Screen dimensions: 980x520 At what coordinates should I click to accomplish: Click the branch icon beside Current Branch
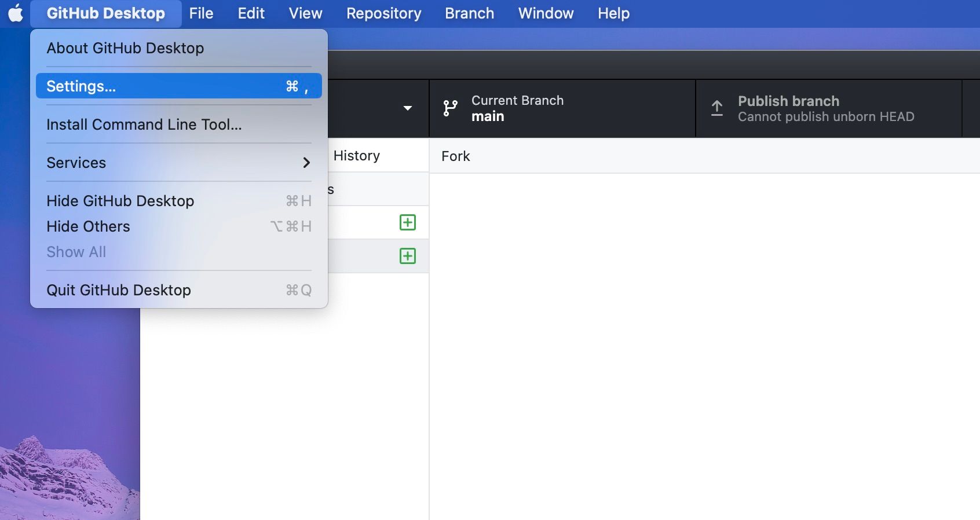tap(450, 108)
